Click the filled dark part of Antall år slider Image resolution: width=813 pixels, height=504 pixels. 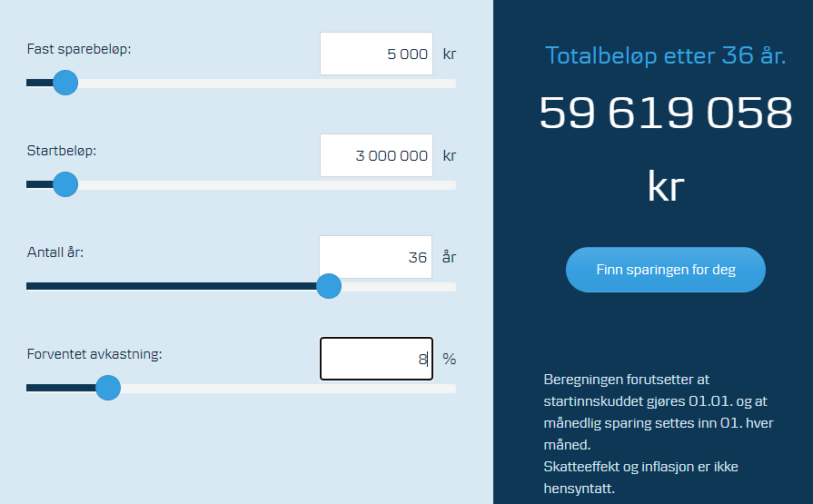[171, 286]
